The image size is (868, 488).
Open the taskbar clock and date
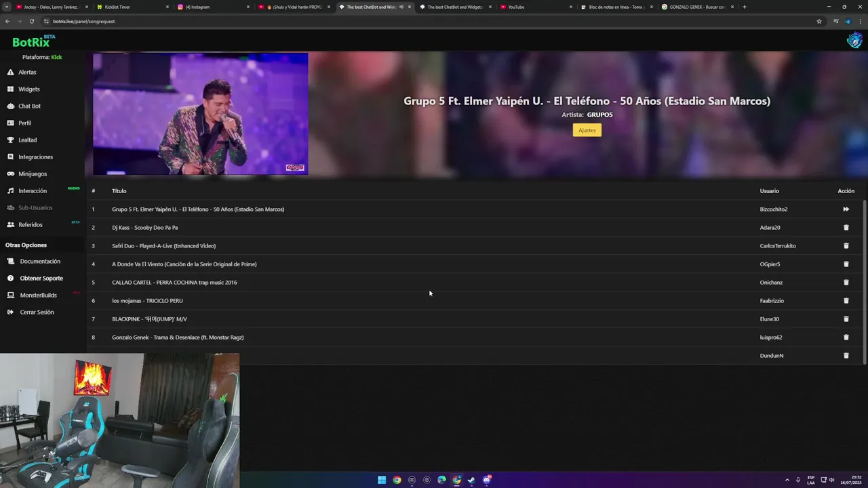[852, 480]
